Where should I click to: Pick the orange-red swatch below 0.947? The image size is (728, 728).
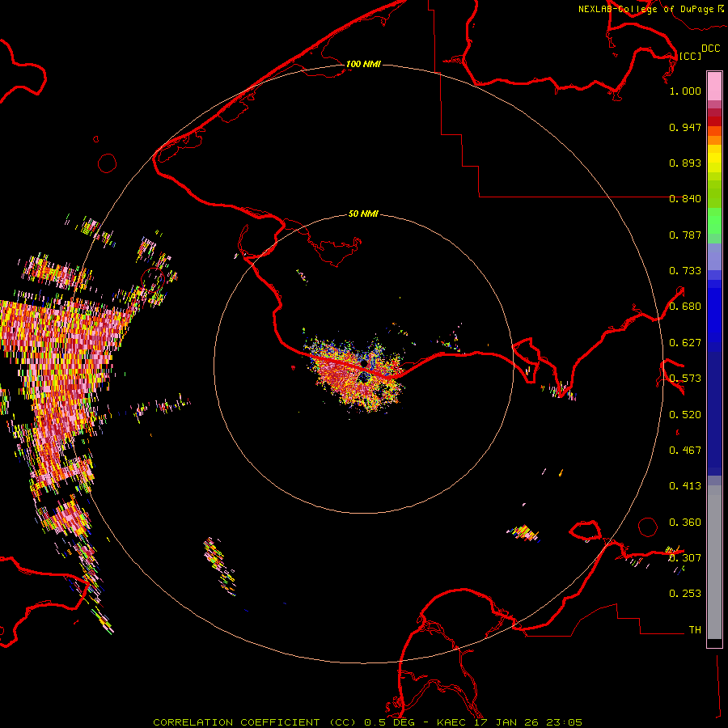click(714, 131)
